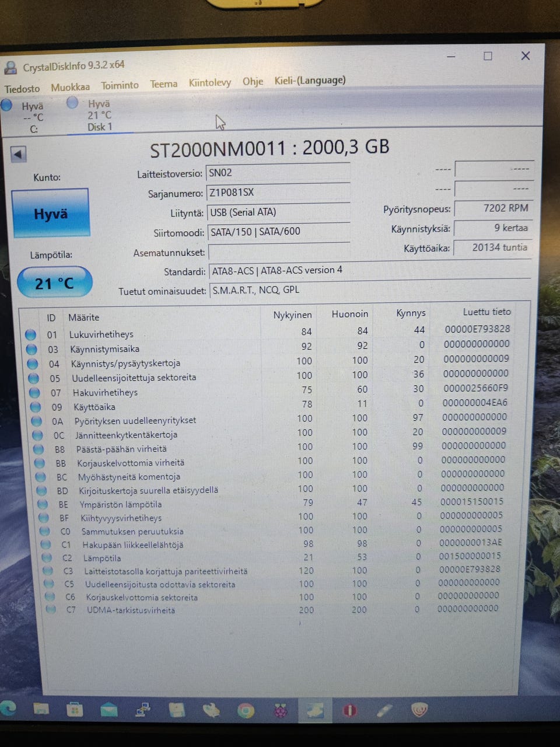Click the Siirtomoodi field SATA/150 | SATA/600
560x747 pixels.
pos(279,232)
